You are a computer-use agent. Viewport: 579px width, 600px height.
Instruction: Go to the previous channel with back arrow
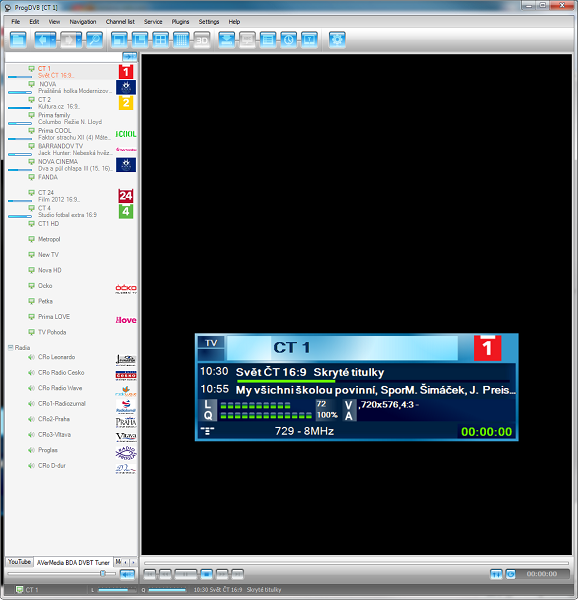click(x=42, y=39)
